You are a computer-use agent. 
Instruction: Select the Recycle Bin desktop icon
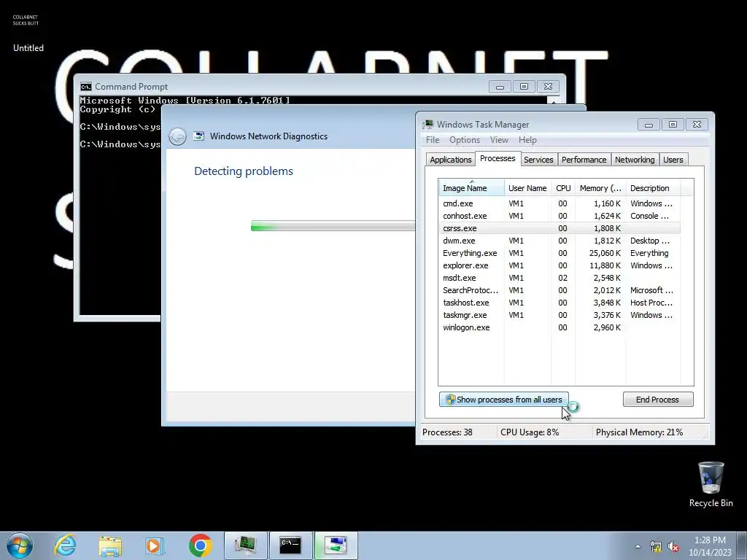click(x=711, y=484)
